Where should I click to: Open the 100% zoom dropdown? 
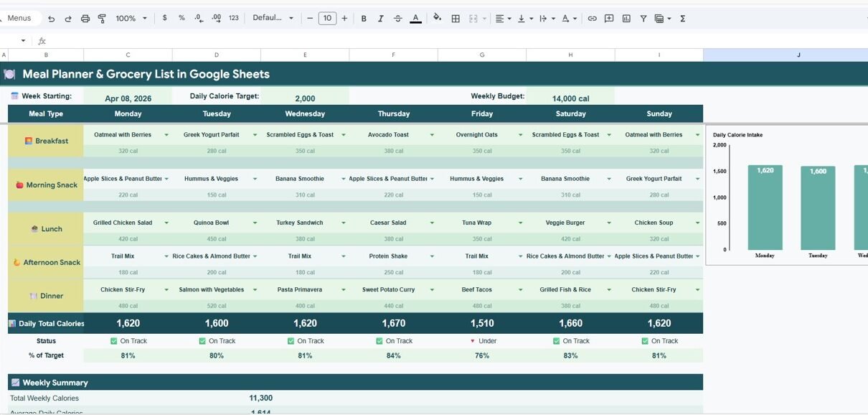131,19
